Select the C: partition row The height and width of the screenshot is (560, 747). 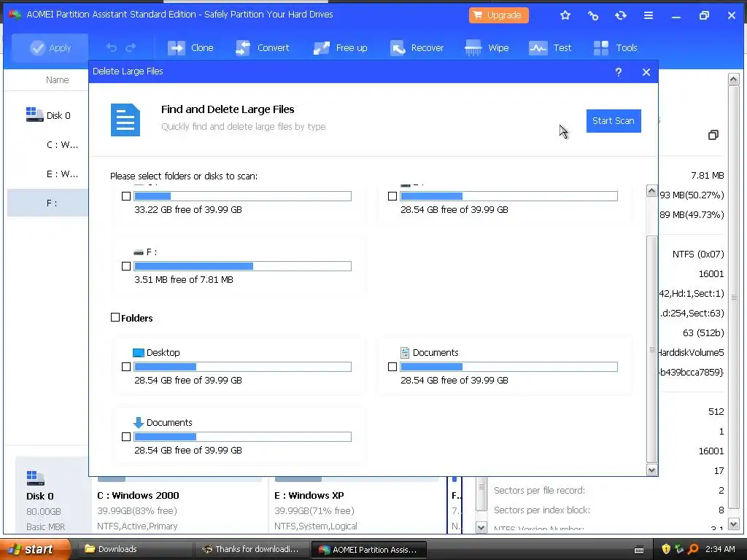[x=47, y=145]
